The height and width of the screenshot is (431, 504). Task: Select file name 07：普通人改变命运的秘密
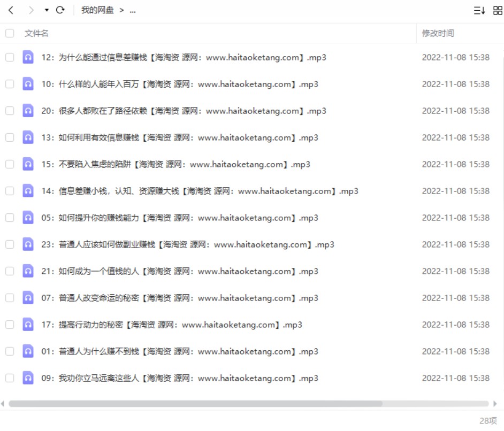pyautogui.click(x=180, y=298)
